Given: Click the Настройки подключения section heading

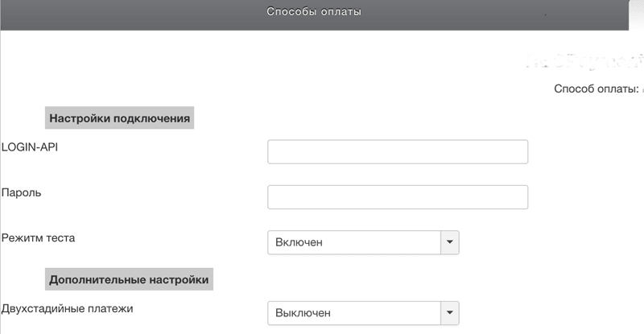Looking at the screenshot, I should click(x=119, y=118).
